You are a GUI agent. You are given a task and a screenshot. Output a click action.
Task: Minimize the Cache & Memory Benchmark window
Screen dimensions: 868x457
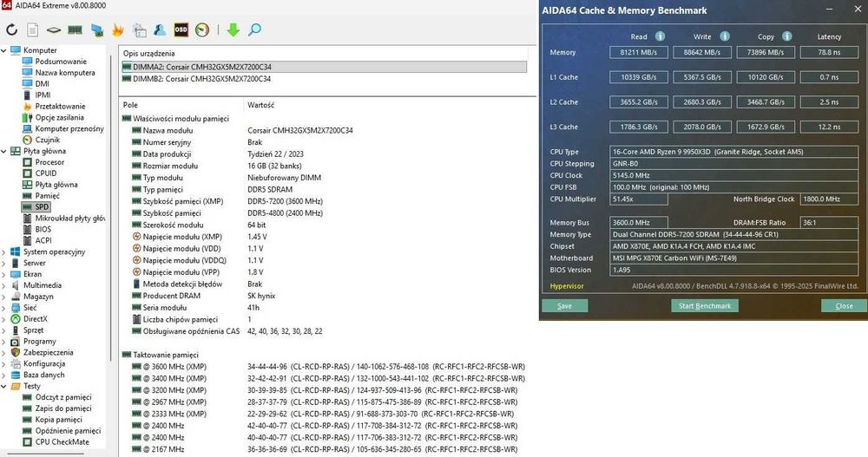click(829, 10)
